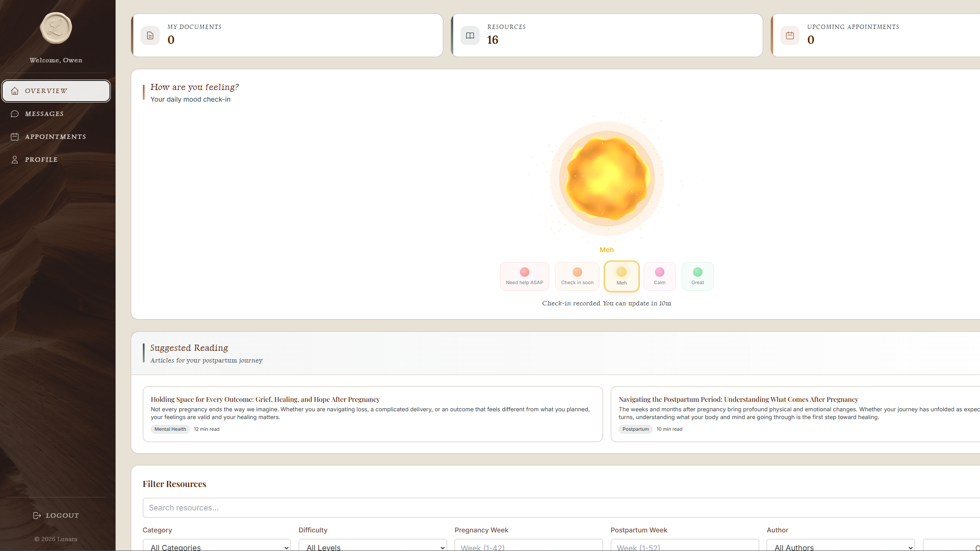This screenshot has width=980, height=551.
Task: Go to the Appointments menu item
Action: [55, 137]
